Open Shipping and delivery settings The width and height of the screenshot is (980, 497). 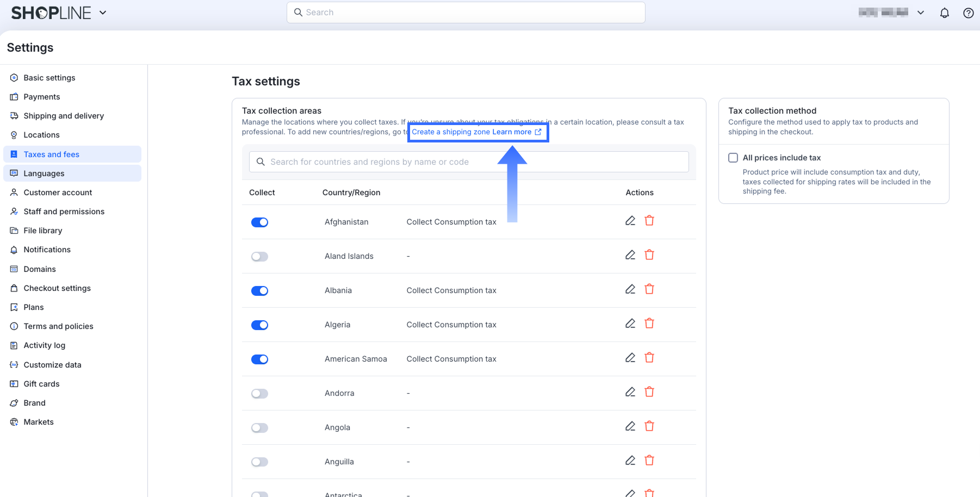(64, 116)
